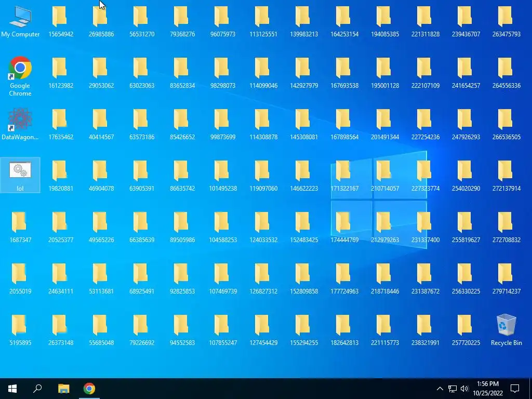Select the Google Chrome desktop shortcut
532x399 pixels.
tap(20, 76)
